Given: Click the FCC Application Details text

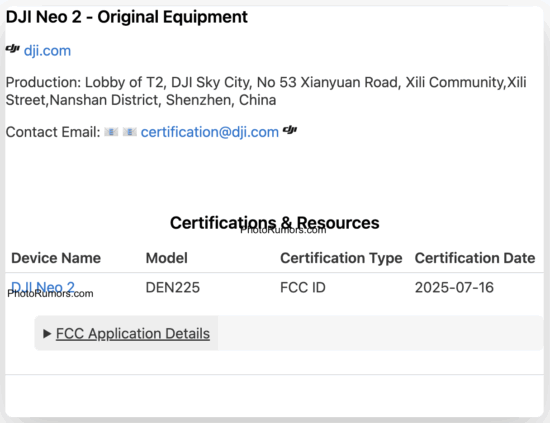Looking at the screenshot, I should point(133,334).
